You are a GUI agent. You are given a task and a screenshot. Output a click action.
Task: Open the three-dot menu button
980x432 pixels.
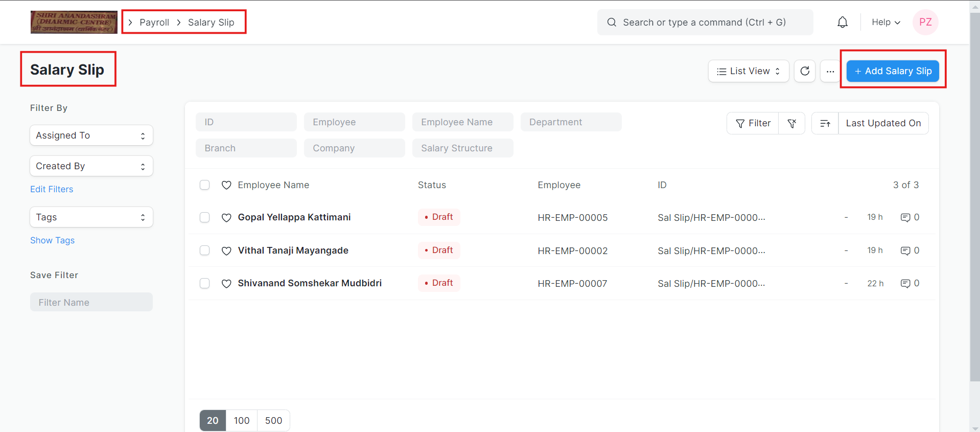point(830,71)
